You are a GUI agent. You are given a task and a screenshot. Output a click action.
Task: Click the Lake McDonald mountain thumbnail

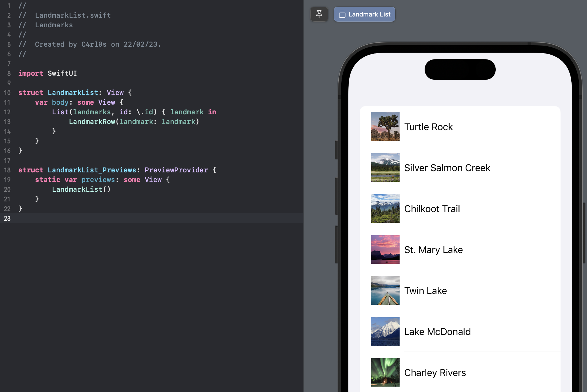[x=385, y=331]
